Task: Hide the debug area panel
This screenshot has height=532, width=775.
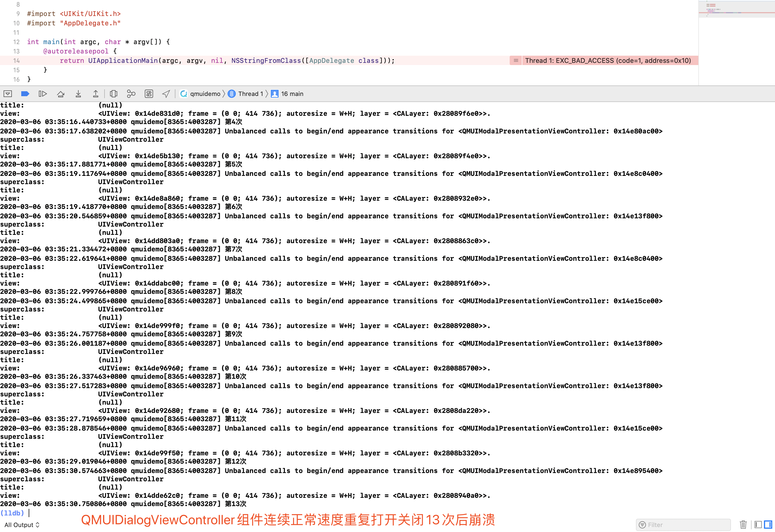Action: point(8,94)
